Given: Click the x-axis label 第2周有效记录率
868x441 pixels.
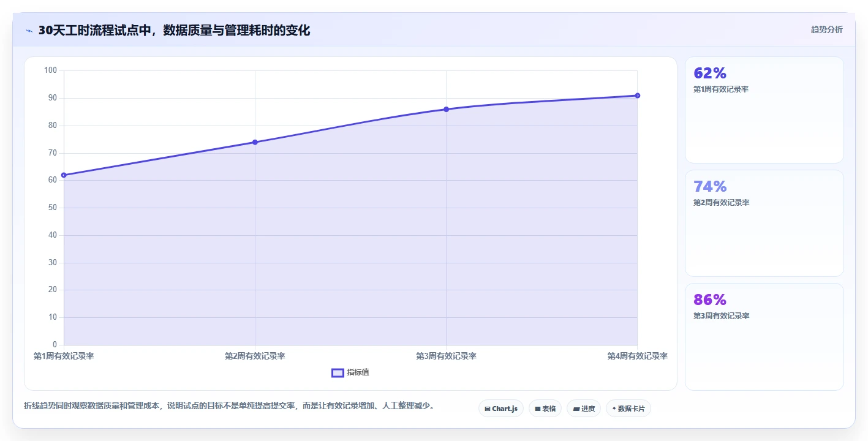Looking at the screenshot, I should tap(255, 356).
